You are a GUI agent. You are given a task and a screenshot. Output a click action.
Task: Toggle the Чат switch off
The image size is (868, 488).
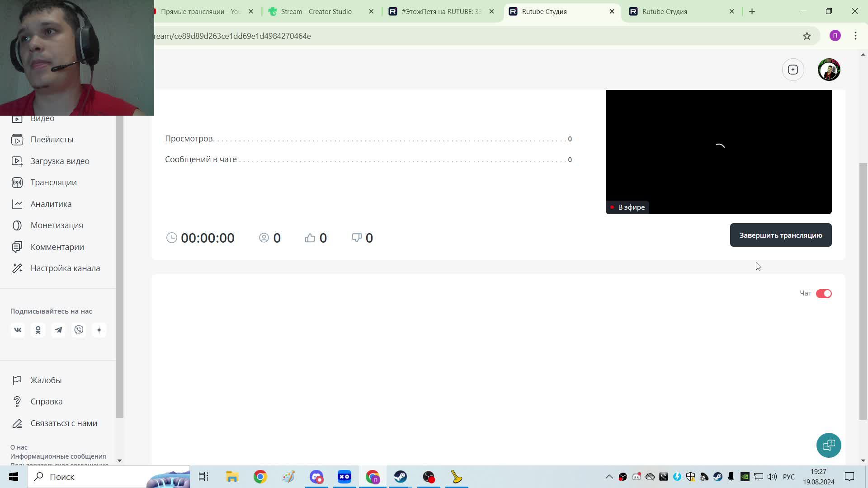pos(823,294)
